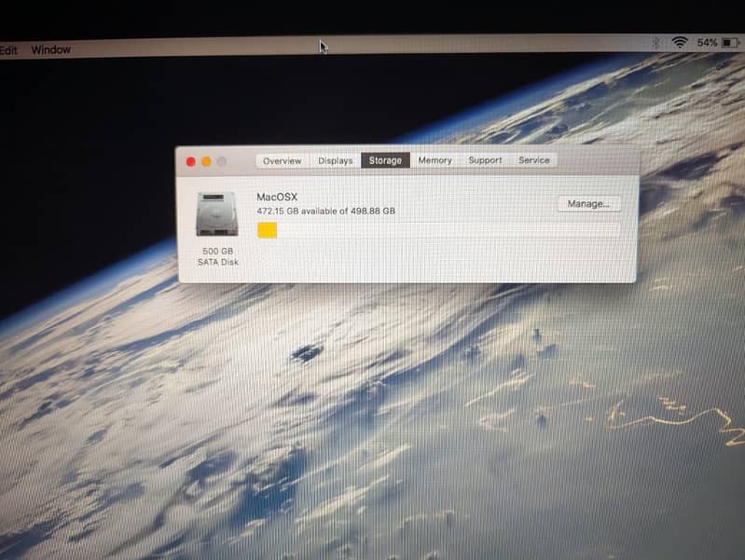Click the 500 GB SATA Disk label
The width and height of the screenshot is (745, 560).
(218, 256)
